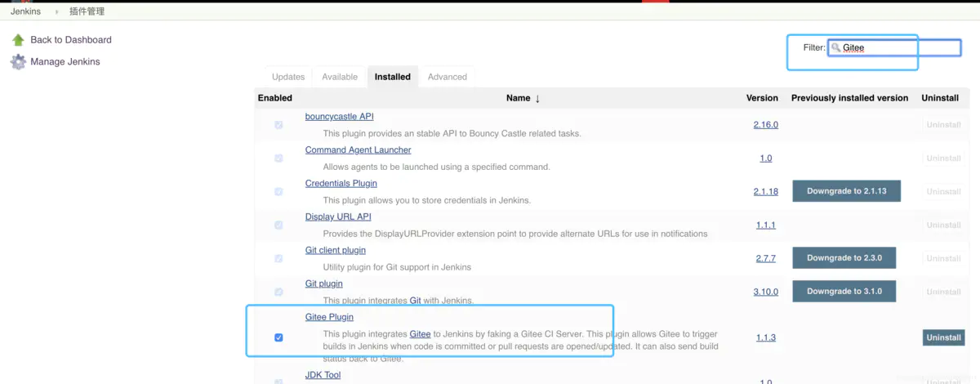Click Uninstall for Credentials Plugin
980x384 pixels.
pyautogui.click(x=943, y=192)
